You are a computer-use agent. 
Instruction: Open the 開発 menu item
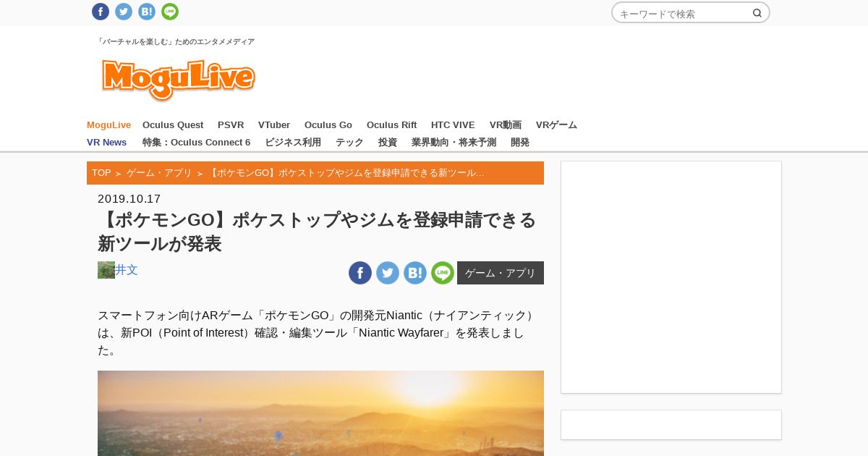click(x=520, y=143)
